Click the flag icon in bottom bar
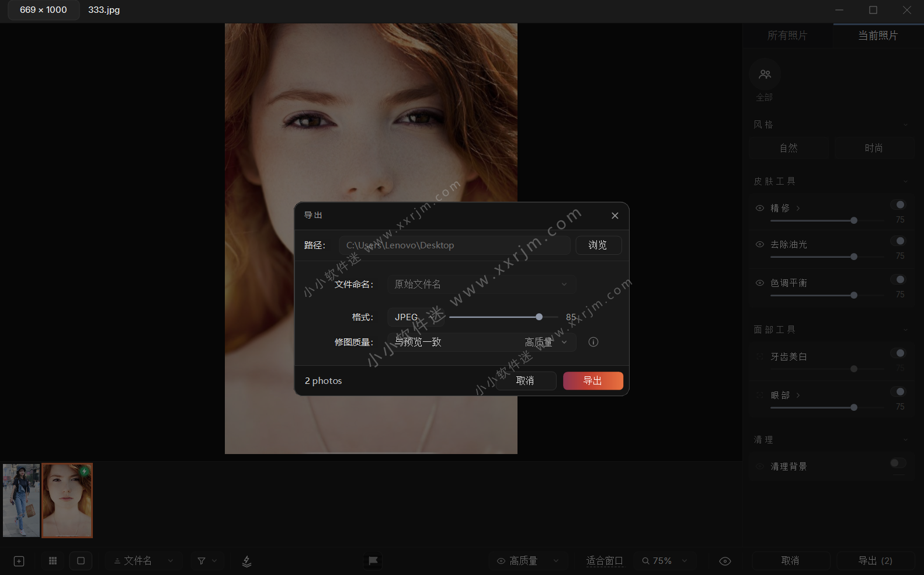The image size is (924, 575). (x=373, y=561)
